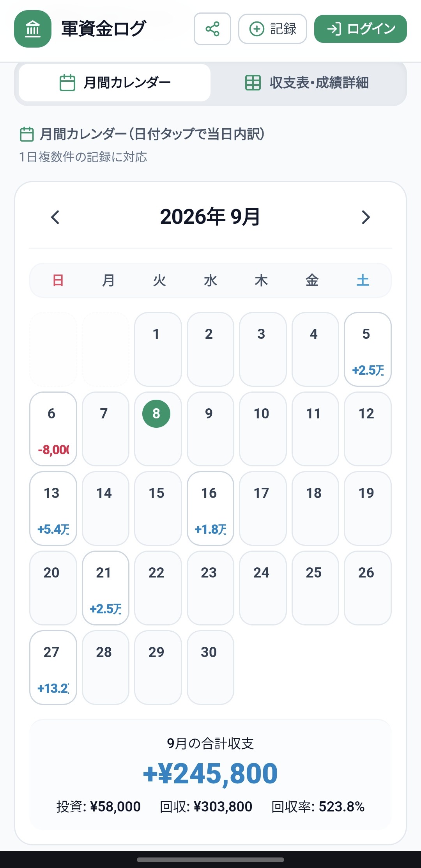Open September 6 entry showing -8,000
The height and width of the screenshot is (868, 421).
pos(53,429)
